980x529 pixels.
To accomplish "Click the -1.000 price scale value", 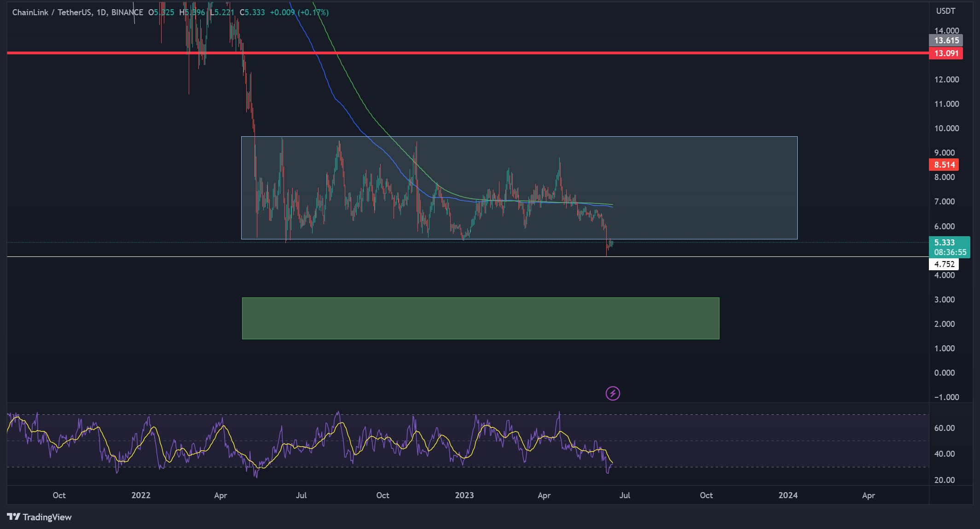I will coord(946,397).
